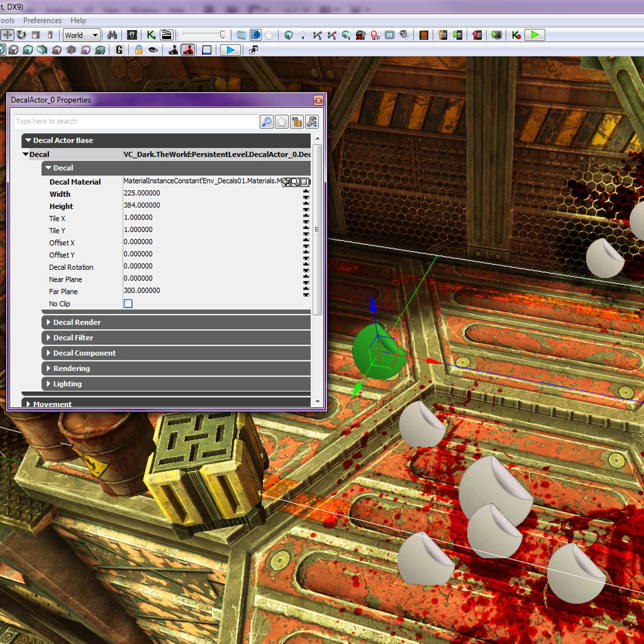Screen dimensions: 644x644
Task: Click the Decal Rotation value field
Action: coord(213,266)
